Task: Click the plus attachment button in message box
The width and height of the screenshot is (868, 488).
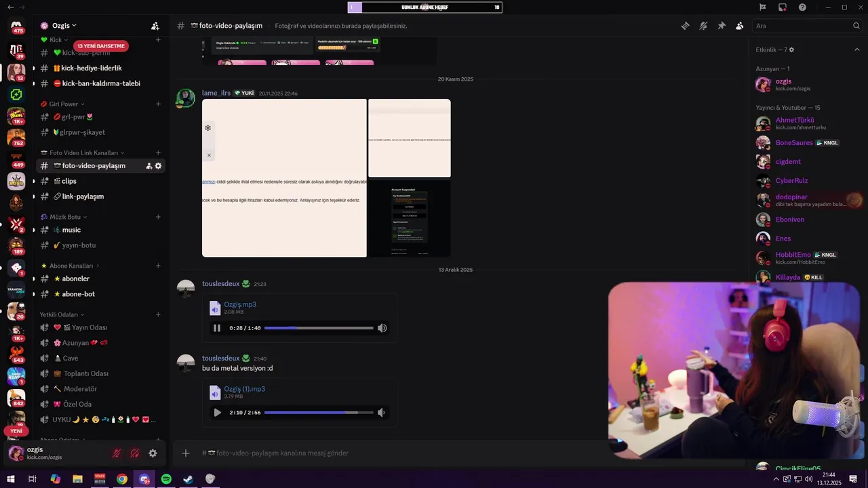Action: pos(186,453)
